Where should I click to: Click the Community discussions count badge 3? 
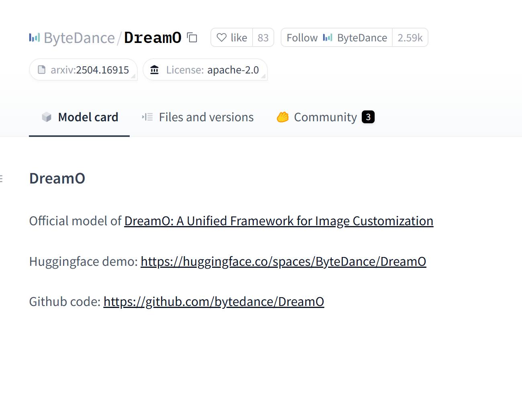[368, 117]
